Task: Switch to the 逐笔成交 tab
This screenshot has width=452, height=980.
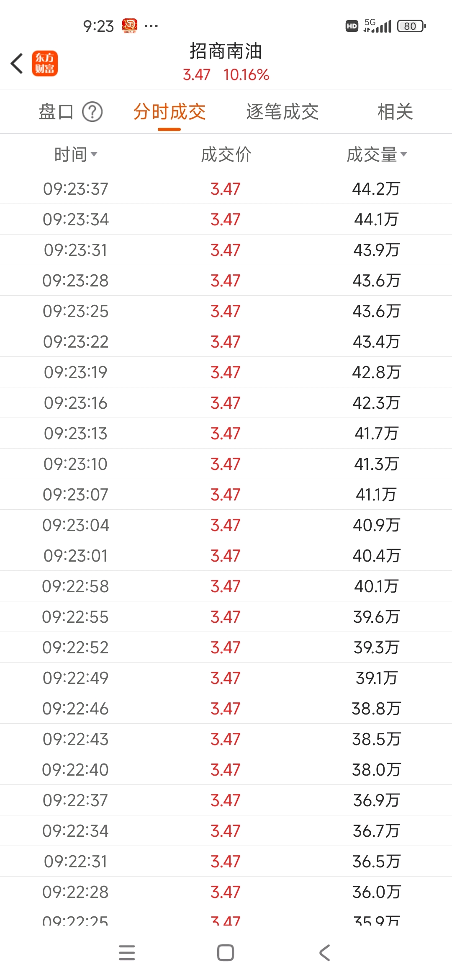Action: click(x=282, y=112)
